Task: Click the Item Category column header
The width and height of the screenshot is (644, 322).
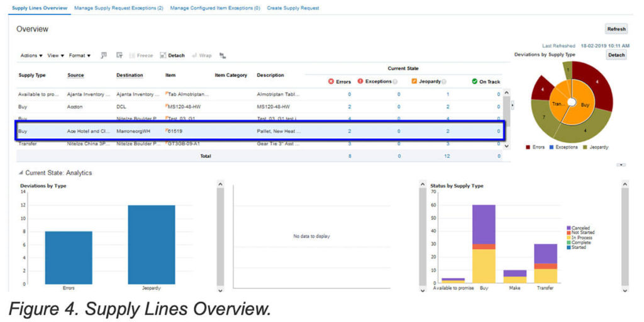Action: coord(231,75)
